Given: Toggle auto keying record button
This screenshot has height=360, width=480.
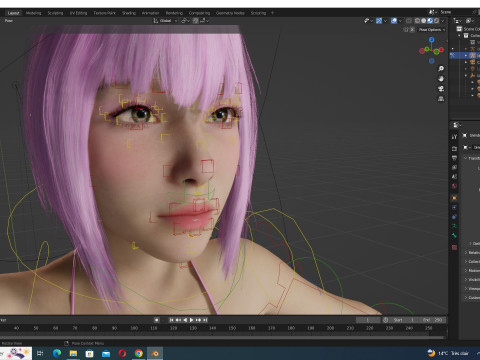Looking at the screenshot, I should [156, 320].
